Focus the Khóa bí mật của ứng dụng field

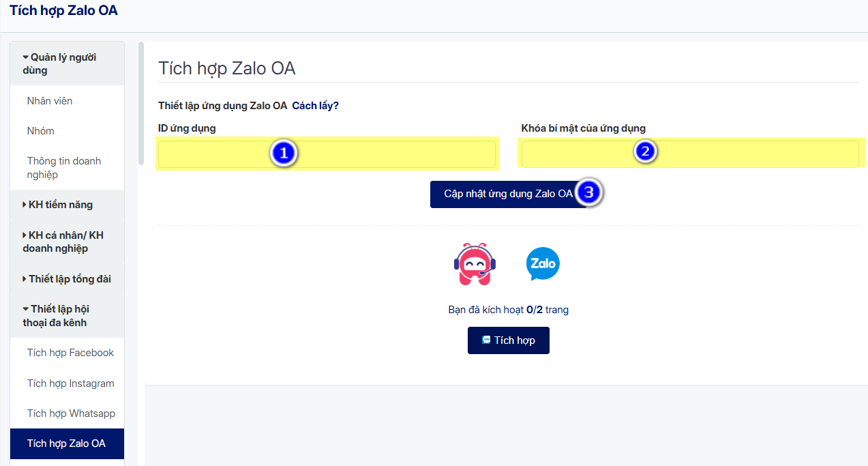[x=690, y=154]
